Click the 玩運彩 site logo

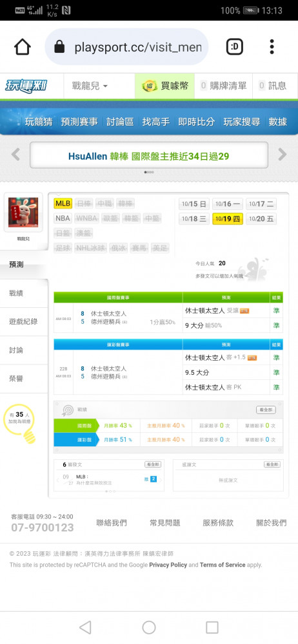[x=26, y=86]
